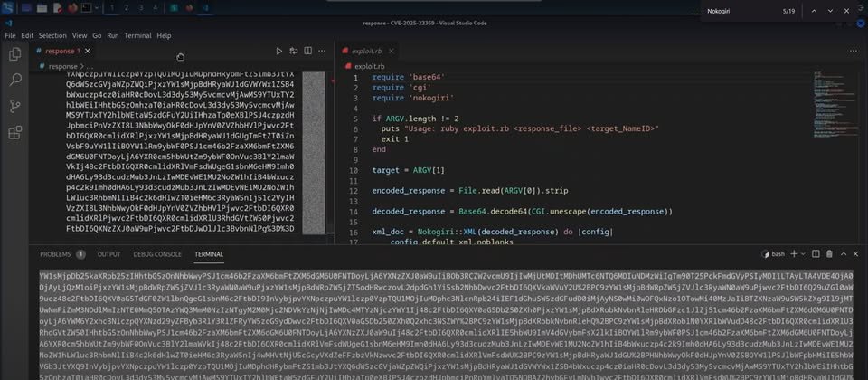Split the response editor to the right

pyautogui.click(x=308, y=51)
